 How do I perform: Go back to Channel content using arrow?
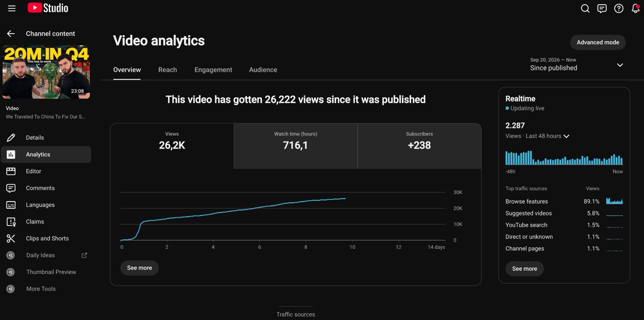click(x=11, y=34)
